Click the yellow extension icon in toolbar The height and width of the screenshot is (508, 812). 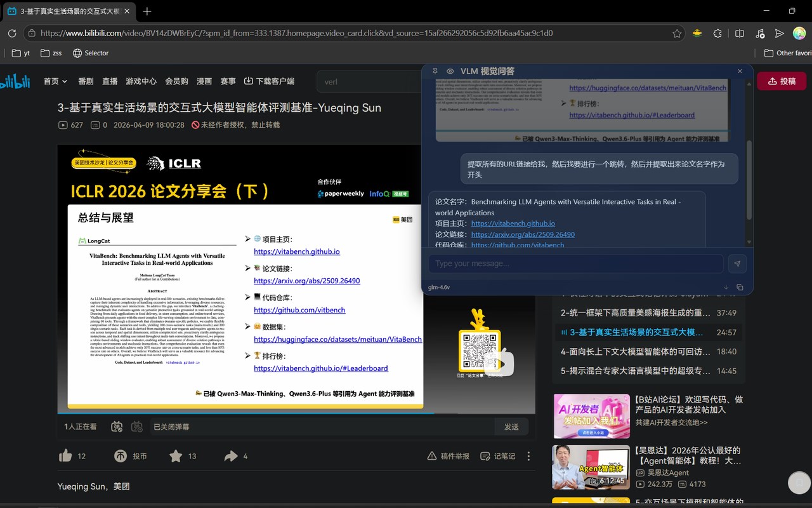pos(697,33)
